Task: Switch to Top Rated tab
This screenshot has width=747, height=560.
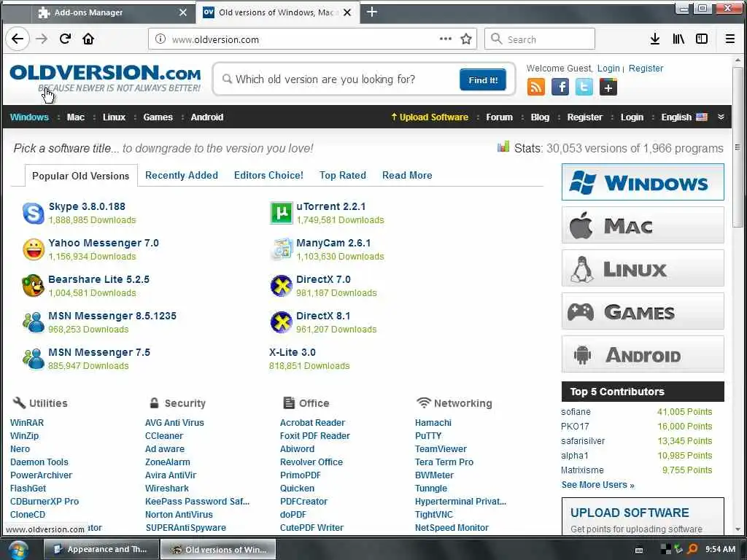Action: pos(343,175)
